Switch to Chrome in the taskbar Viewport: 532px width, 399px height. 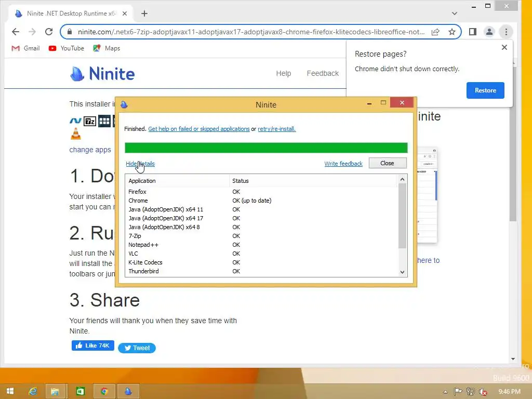[x=104, y=391]
